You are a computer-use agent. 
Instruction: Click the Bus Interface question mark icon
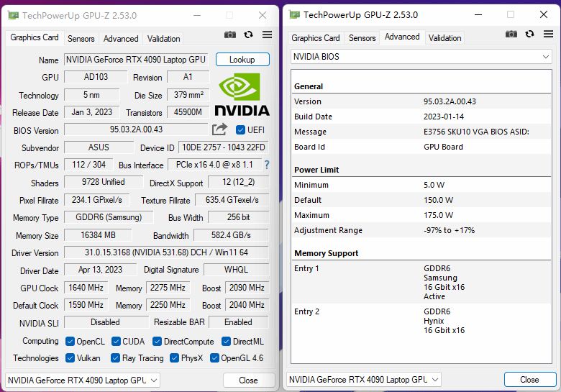tap(267, 165)
